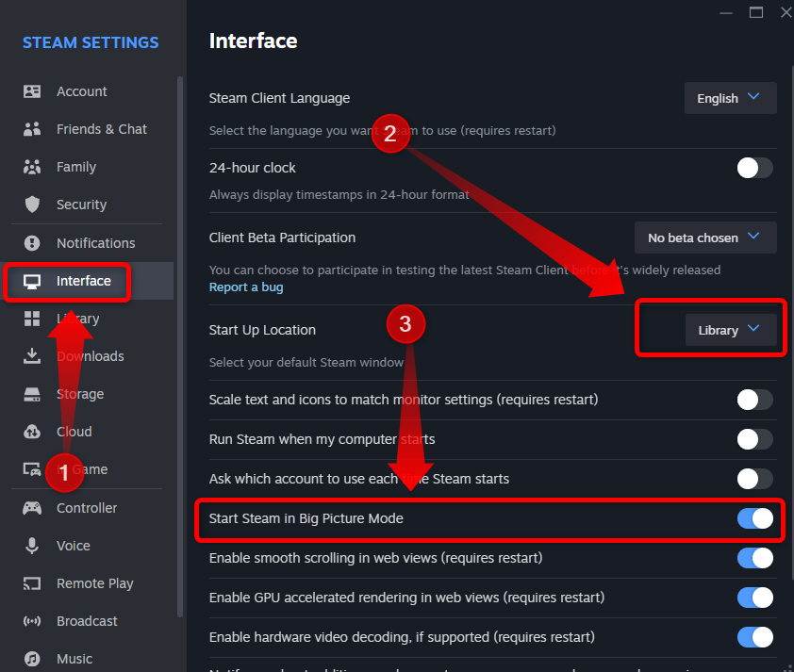
Task: Click the Account card icon in sidebar
Action: click(32, 91)
